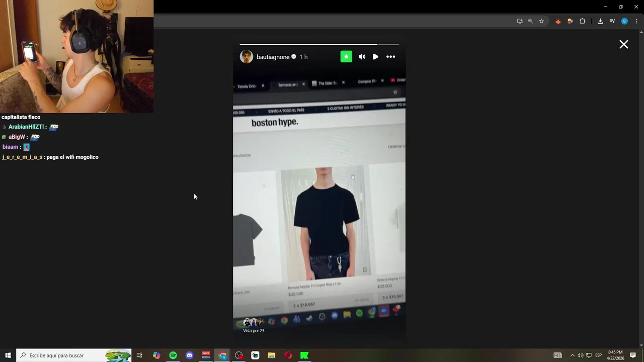The image size is (644, 362).
Task: Open bautiagnone's profile picture
Action: click(x=247, y=57)
